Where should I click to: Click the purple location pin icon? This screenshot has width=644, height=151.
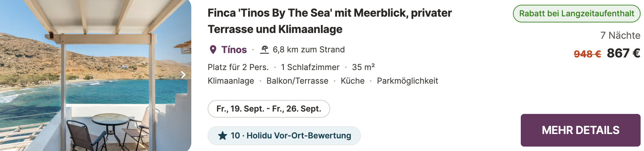point(213,50)
